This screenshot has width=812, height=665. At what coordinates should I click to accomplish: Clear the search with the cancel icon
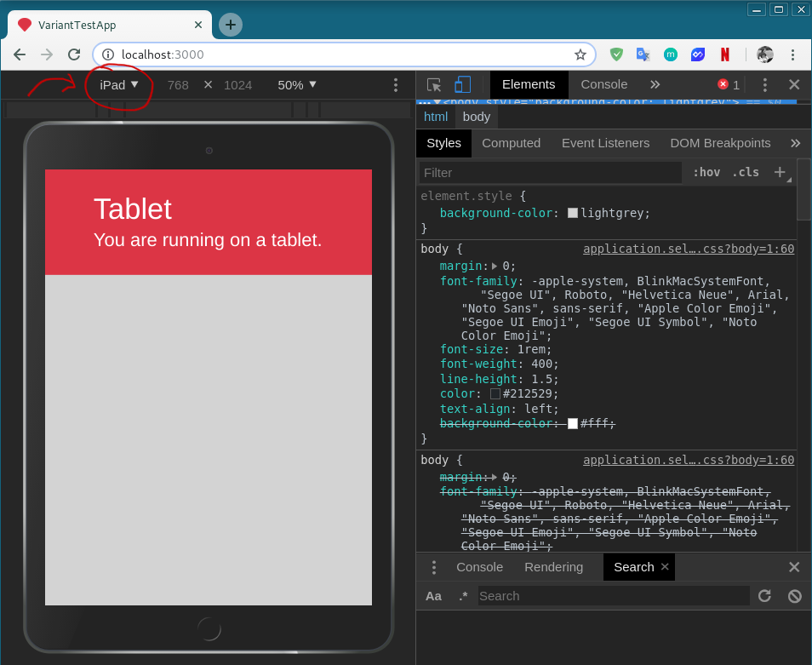[x=794, y=596]
